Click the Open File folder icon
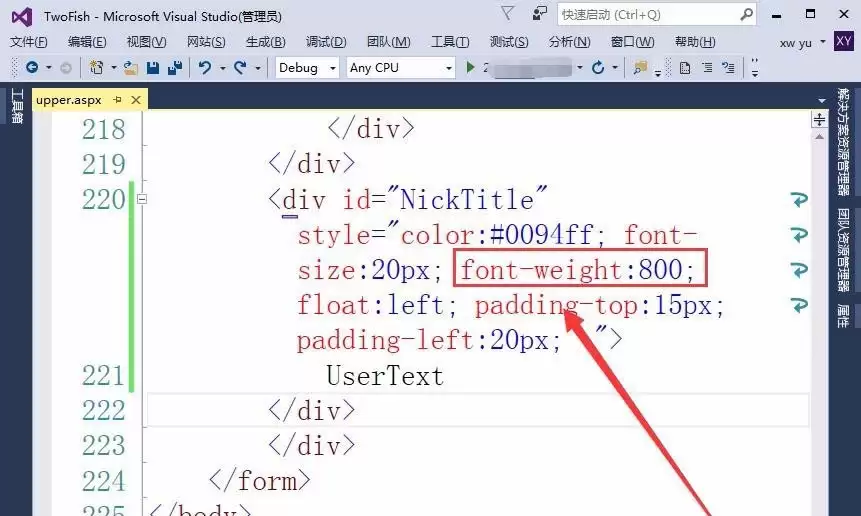 click(x=131, y=68)
